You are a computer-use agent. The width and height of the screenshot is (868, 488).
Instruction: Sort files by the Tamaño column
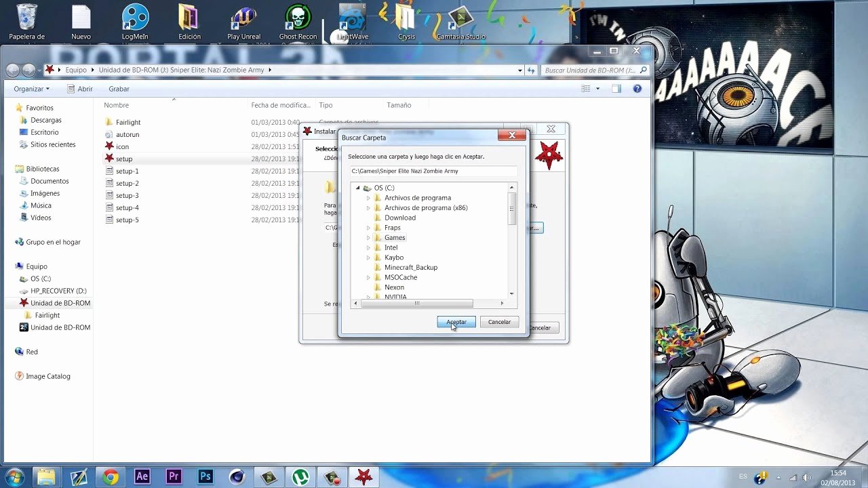pos(399,105)
